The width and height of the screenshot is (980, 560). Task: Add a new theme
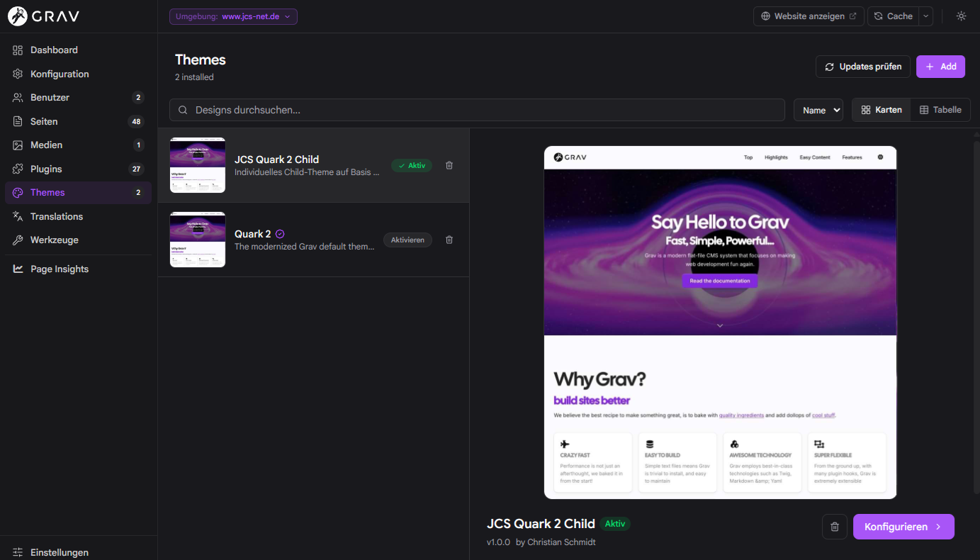940,67
